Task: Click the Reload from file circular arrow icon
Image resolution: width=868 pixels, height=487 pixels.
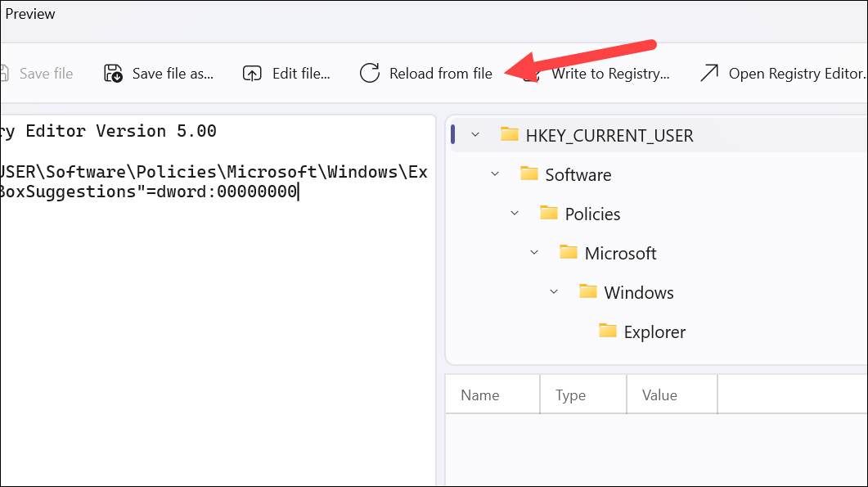Action: 369,73
